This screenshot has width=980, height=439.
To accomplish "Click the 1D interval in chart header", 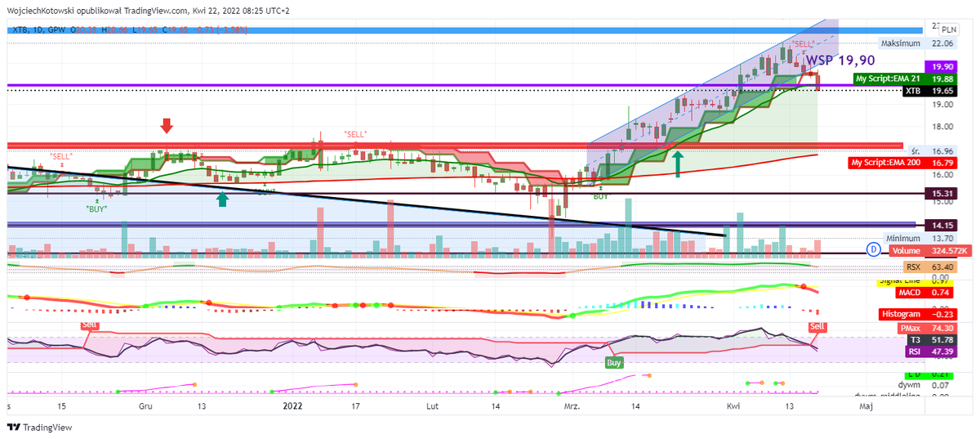I will 37,29.
